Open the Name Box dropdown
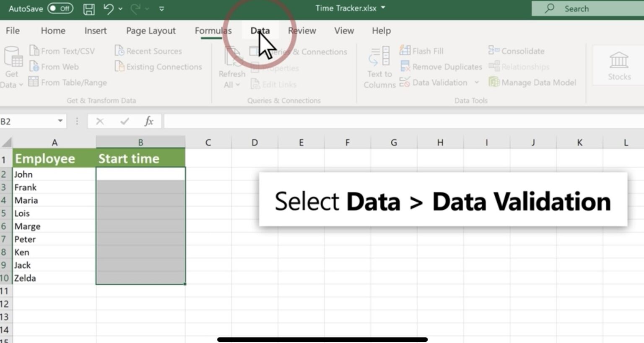The height and width of the screenshot is (343, 644). [x=60, y=121]
